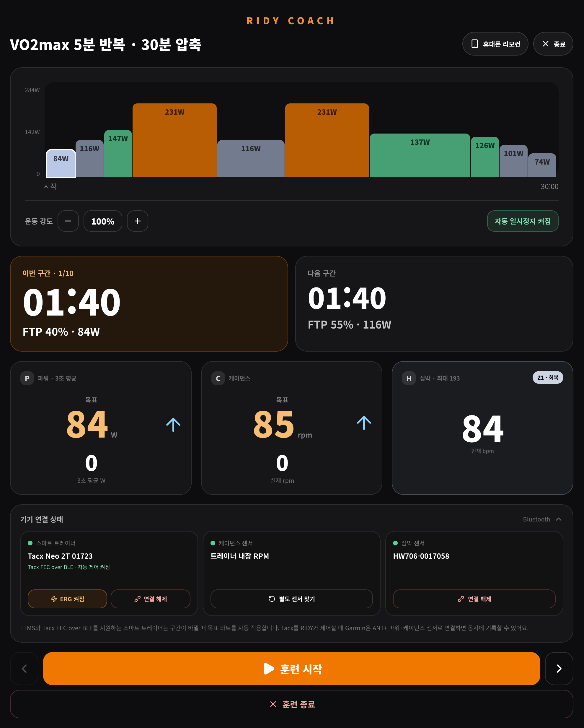Click 별도 센서 찾기 to find sensor
This screenshot has height=728, width=584.
click(291, 599)
